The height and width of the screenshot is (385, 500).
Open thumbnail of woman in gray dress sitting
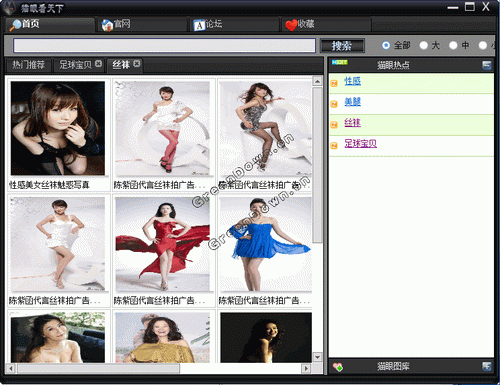tap(266, 128)
